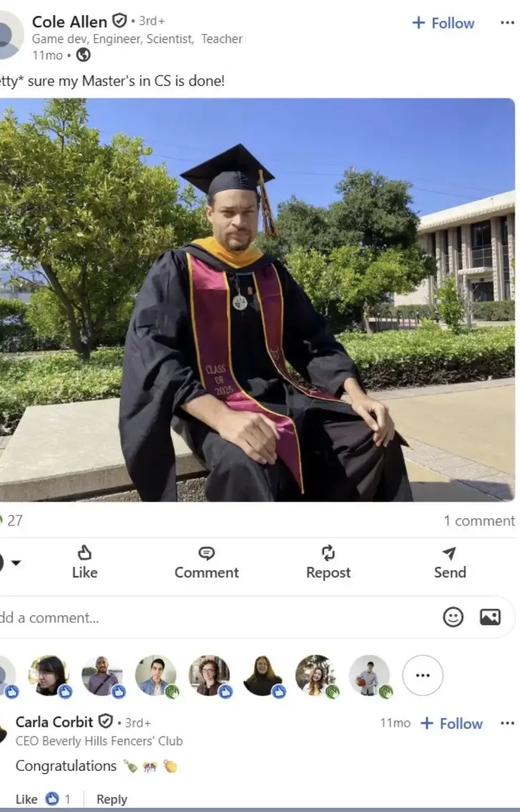Open the Comment action on the post

click(x=206, y=563)
